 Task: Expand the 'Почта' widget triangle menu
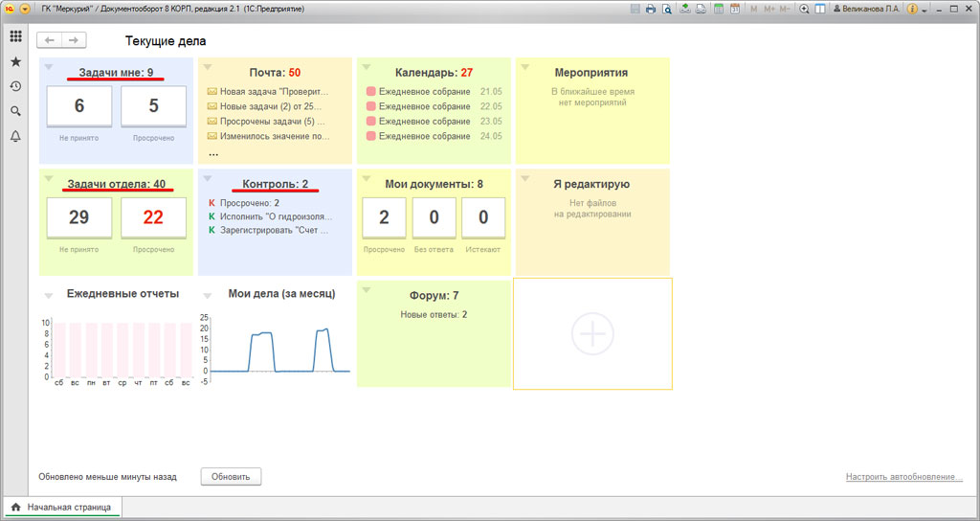click(208, 67)
